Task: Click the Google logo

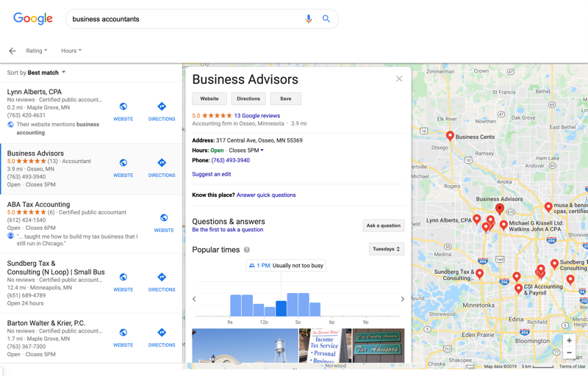Action: (x=33, y=18)
